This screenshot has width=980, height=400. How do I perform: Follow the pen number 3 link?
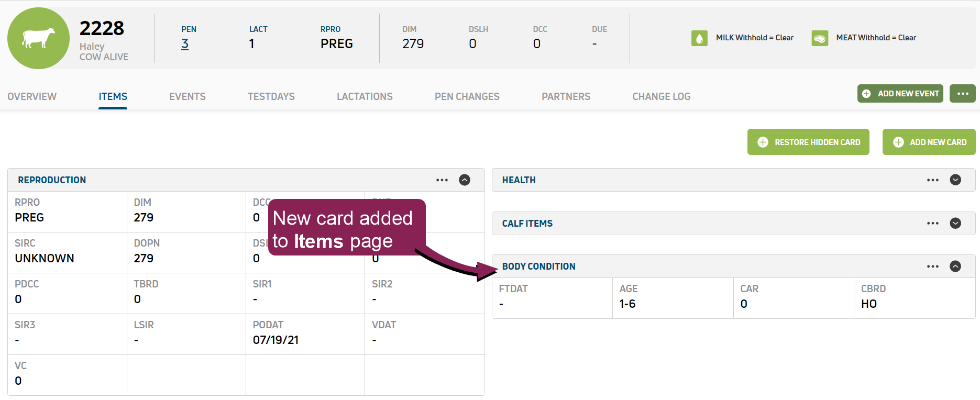185,44
